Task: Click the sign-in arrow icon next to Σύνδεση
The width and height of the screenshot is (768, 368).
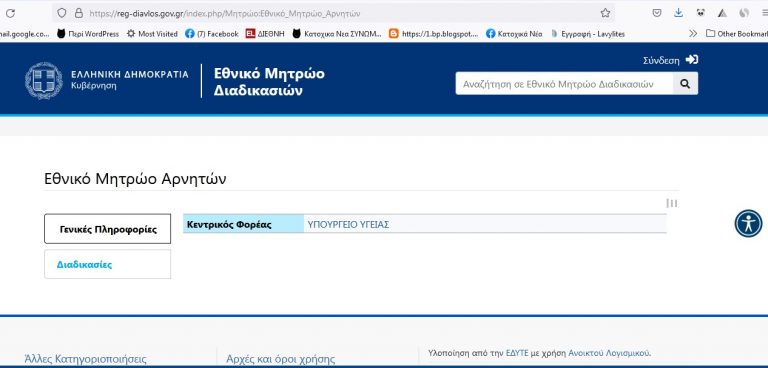Action: 692,60
